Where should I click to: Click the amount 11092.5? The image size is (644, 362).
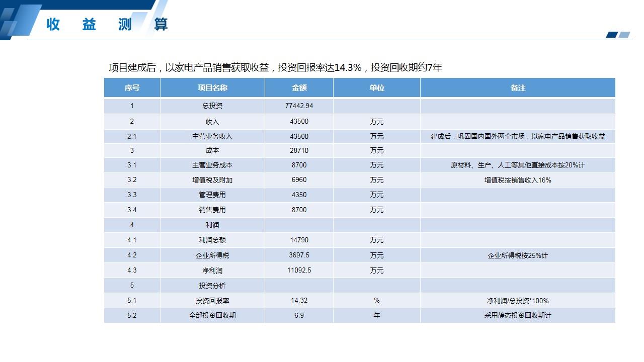(299, 270)
